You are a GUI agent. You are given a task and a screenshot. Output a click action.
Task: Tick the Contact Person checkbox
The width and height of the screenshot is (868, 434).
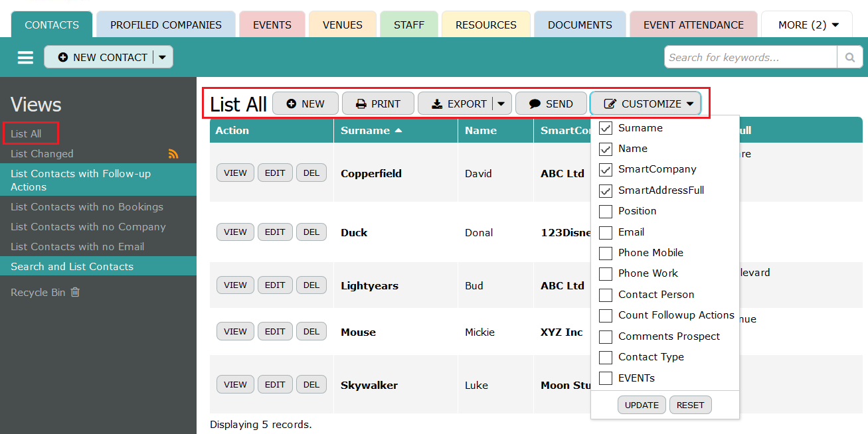pos(606,295)
